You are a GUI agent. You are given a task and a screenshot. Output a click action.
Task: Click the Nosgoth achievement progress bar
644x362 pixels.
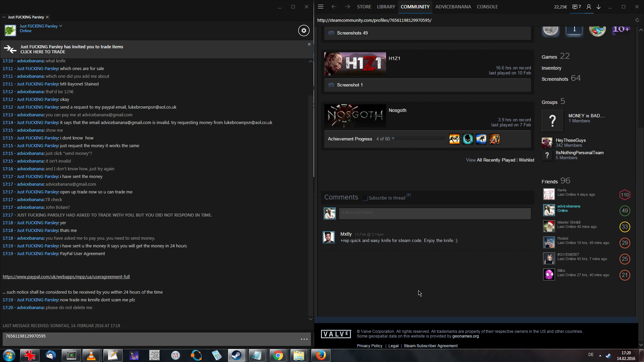419,139
